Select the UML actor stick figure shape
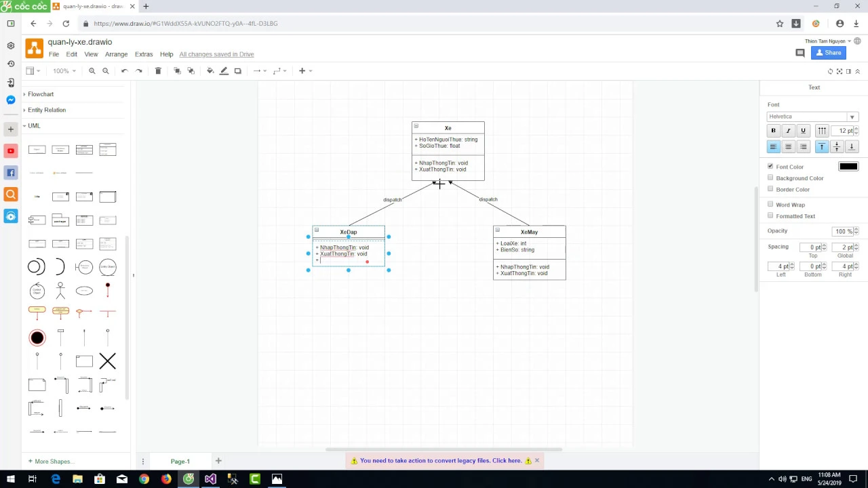The height and width of the screenshot is (488, 868). tap(60, 291)
